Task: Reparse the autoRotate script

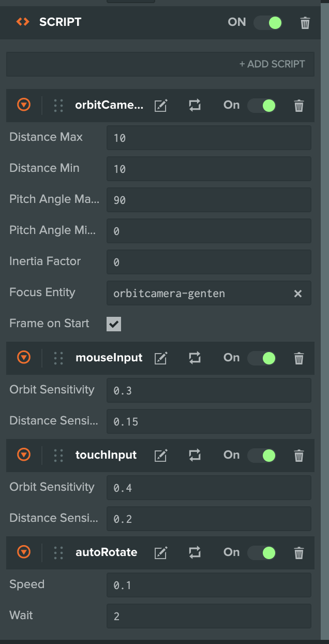Action: tap(195, 553)
